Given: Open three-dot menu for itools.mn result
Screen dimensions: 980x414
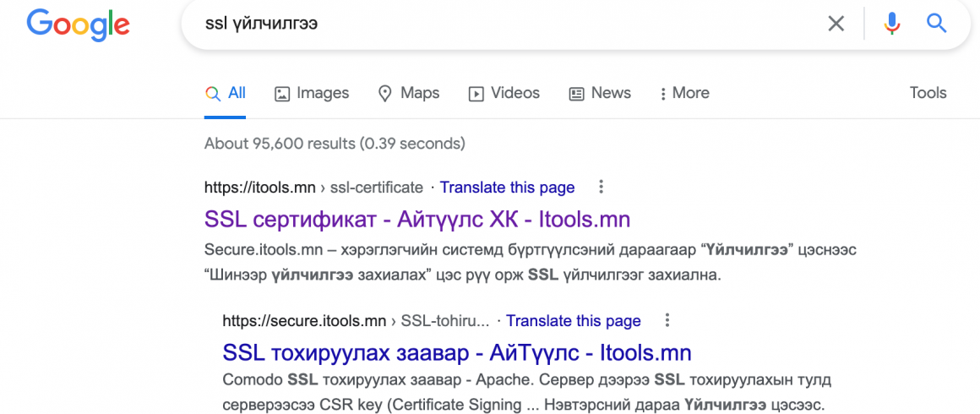Looking at the screenshot, I should click(601, 187).
